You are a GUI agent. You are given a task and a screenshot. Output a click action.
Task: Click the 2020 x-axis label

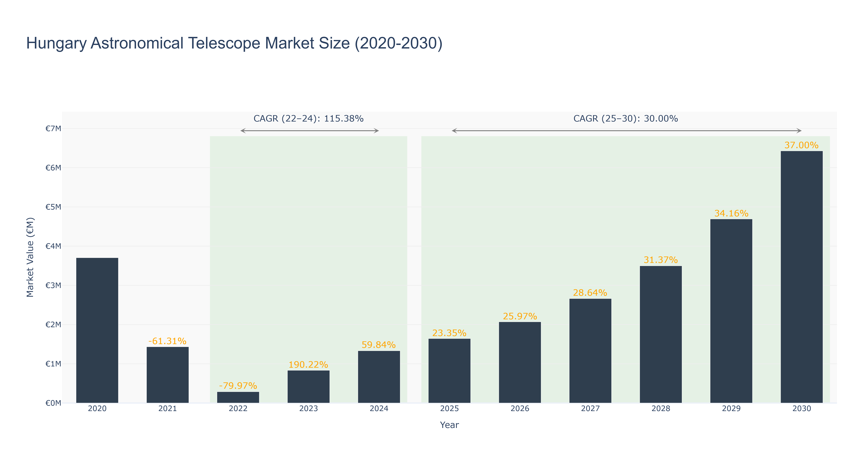(x=97, y=409)
